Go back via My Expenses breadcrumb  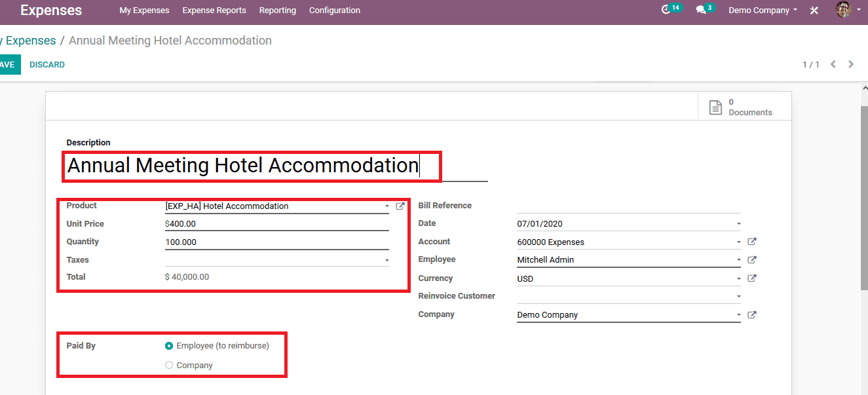[28, 41]
